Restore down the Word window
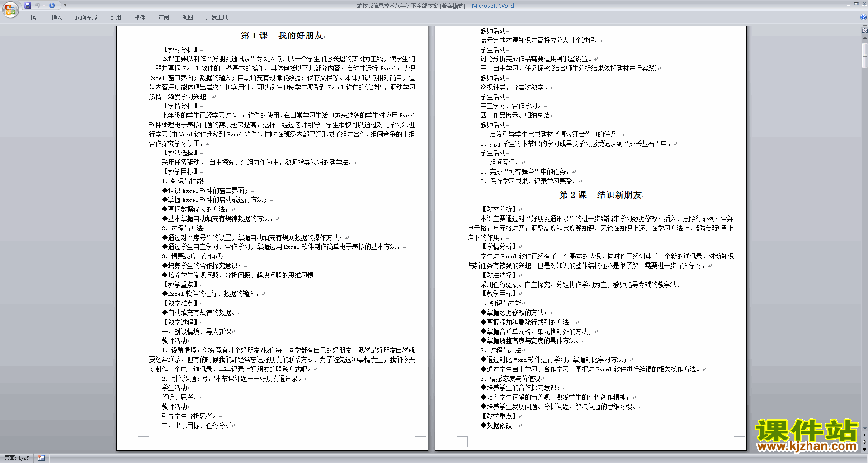Image resolution: width=868 pixels, height=463 pixels. [856, 4]
